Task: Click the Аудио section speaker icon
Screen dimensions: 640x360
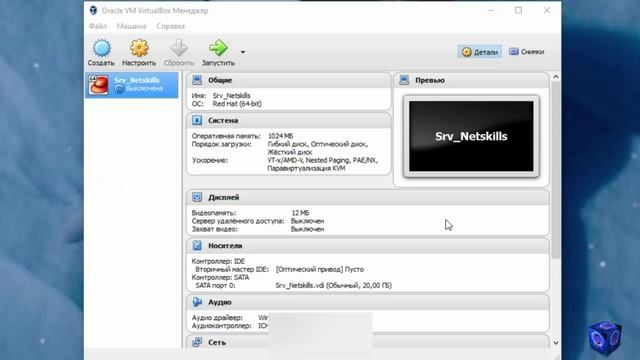Action: click(197, 302)
